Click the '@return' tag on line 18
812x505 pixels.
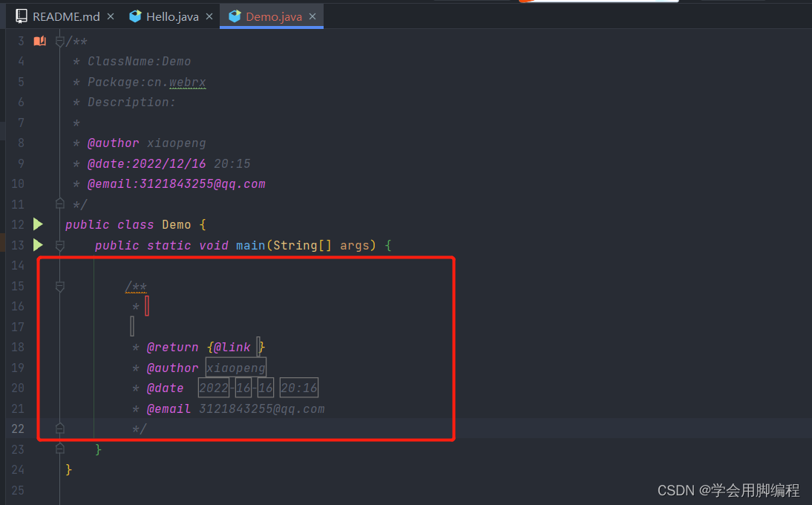172,347
